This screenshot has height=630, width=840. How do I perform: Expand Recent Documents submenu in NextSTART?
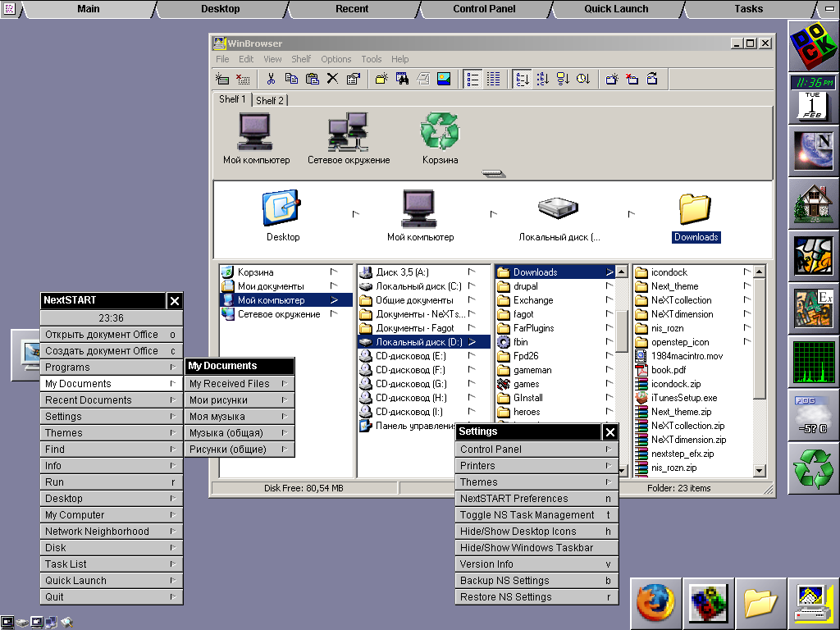point(111,400)
